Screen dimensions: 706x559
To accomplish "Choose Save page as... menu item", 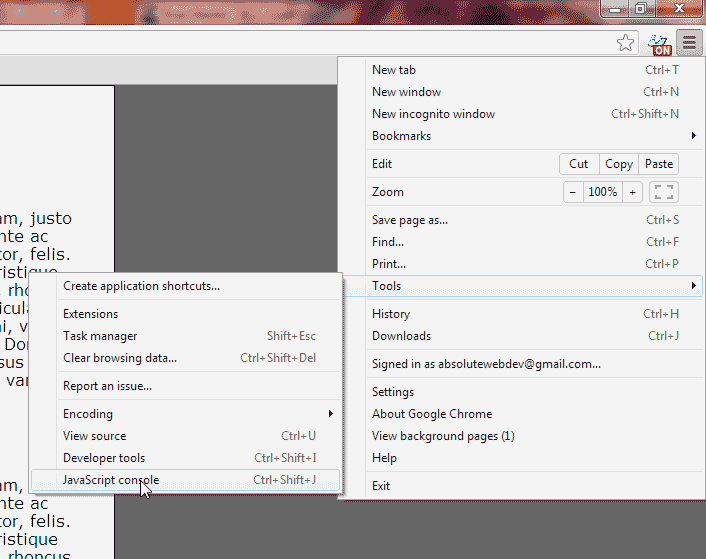I will point(534,220).
